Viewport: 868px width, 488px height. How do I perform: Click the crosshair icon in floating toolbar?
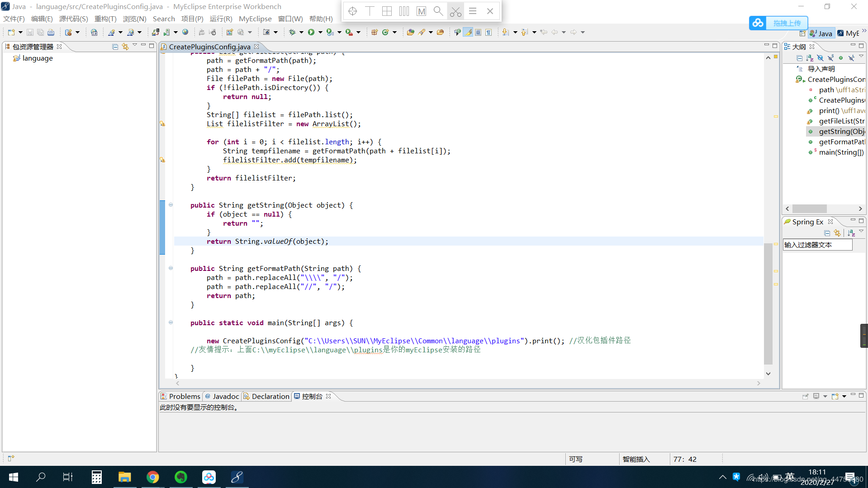[x=353, y=11]
